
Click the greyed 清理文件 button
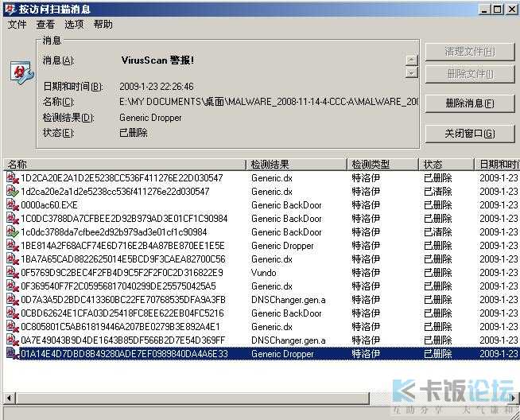click(x=470, y=52)
